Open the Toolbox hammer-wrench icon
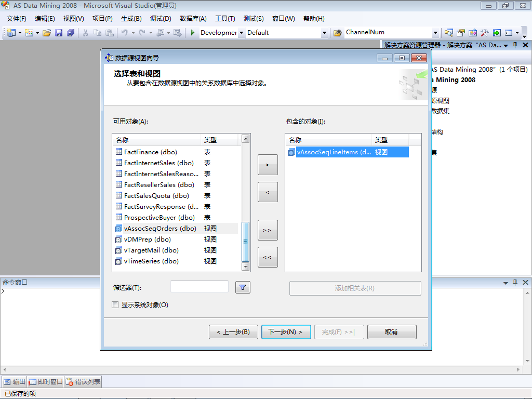The height and width of the screenshot is (399, 532). tap(484, 33)
